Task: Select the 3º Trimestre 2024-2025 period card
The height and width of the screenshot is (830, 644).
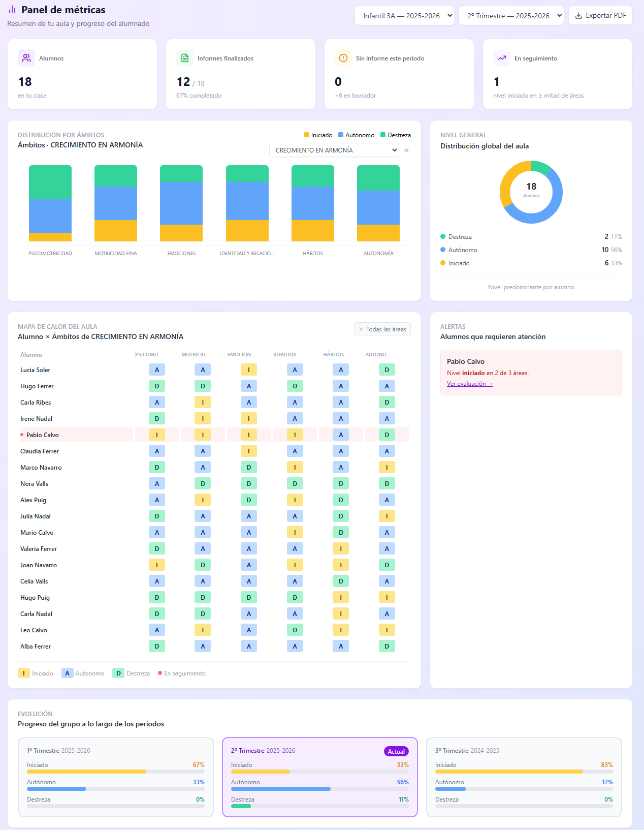Action: (524, 777)
